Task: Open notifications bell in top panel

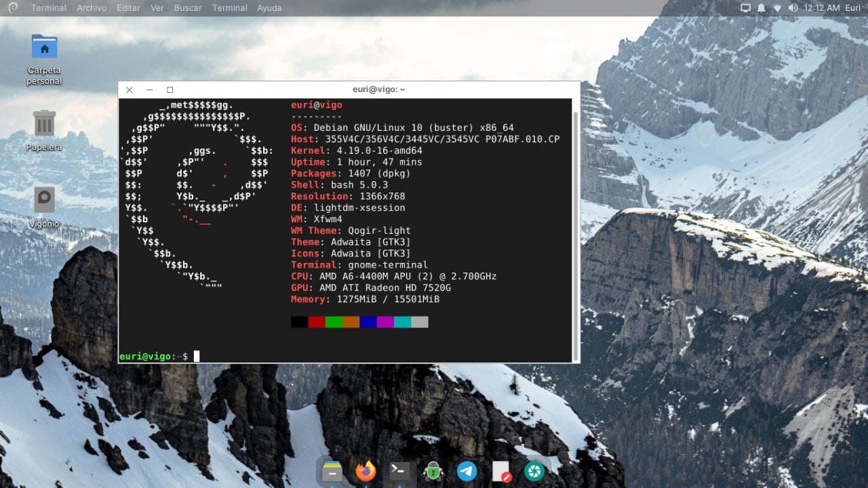Action: click(x=762, y=8)
